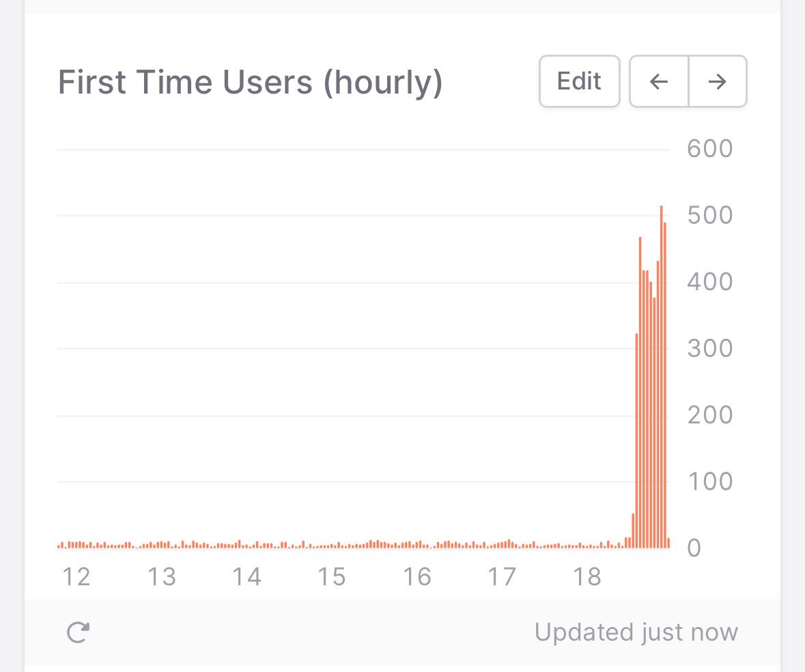The width and height of the screenshot is (805, 672).
Task: Refresh the chart with the reload icon
Action: coord(78,632)
